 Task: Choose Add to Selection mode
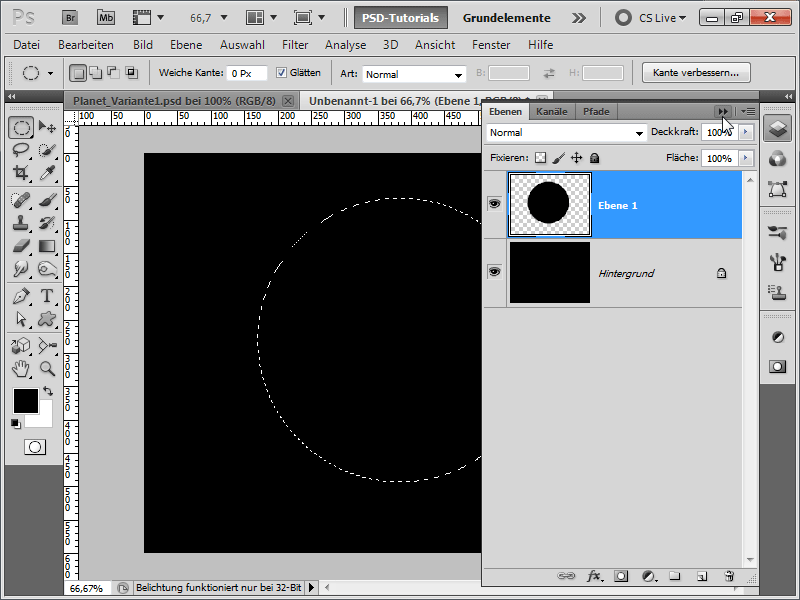click(96, 73)
